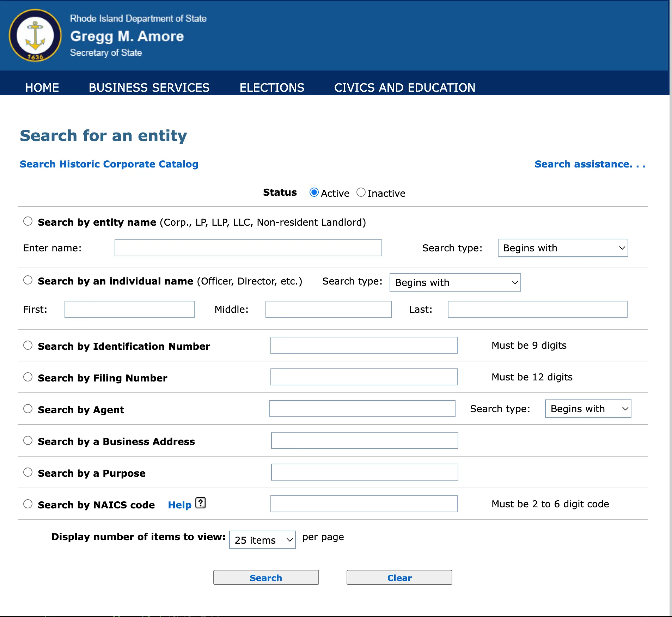Viewport: 672px width, 617px height.
Task: Select Search by Identification Number radio
Action: coord(28,346)
